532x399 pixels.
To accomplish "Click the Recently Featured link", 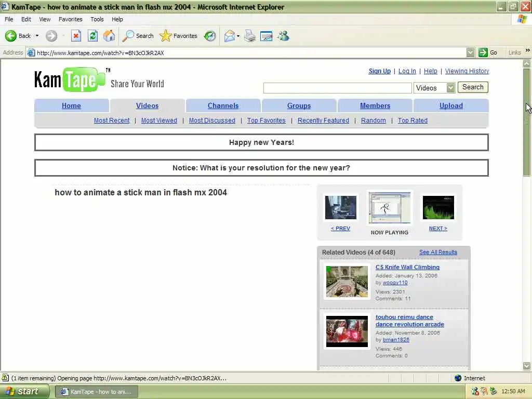I will point(323,121).
